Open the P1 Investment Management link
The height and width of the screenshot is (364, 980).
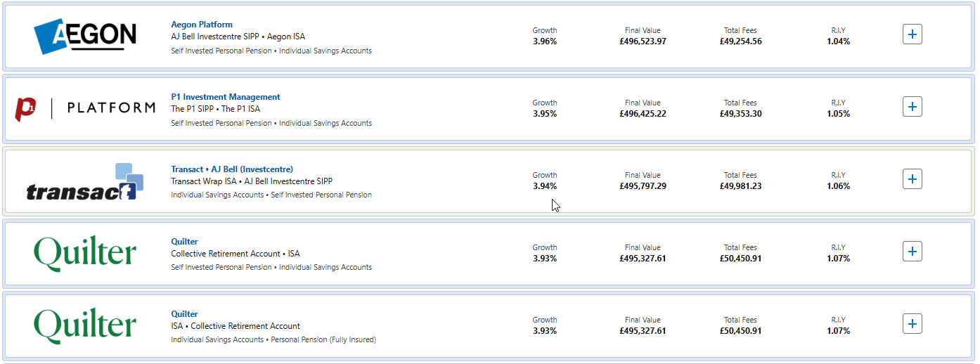click(x=226, y=97)
